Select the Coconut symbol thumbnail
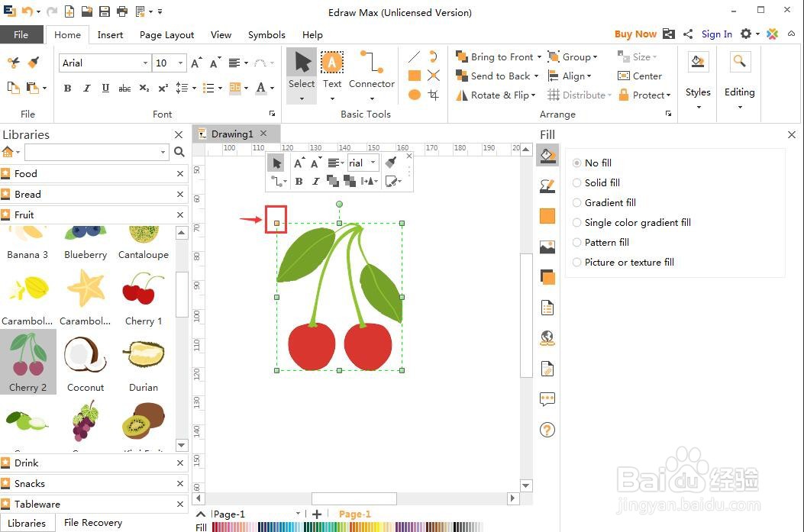The height and width of the screenshot is (532, 804). click(85, 363)
